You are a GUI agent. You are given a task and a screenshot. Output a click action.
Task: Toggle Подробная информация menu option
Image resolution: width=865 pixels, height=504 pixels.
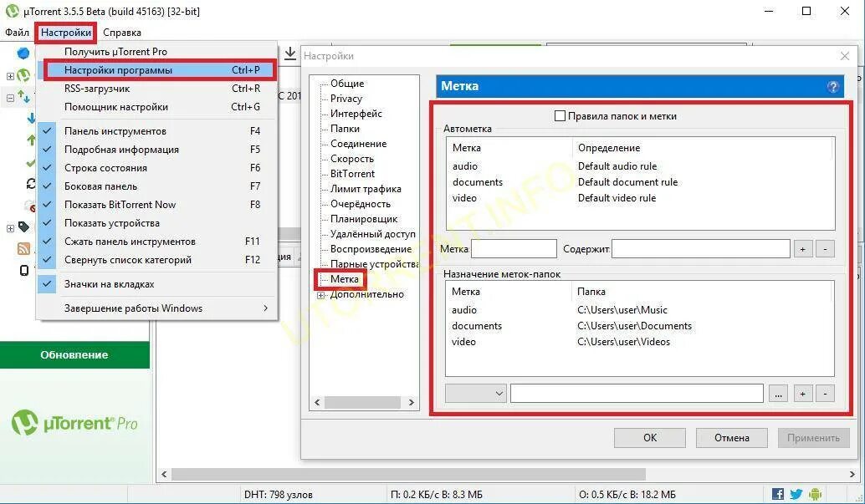click(158, 150)
